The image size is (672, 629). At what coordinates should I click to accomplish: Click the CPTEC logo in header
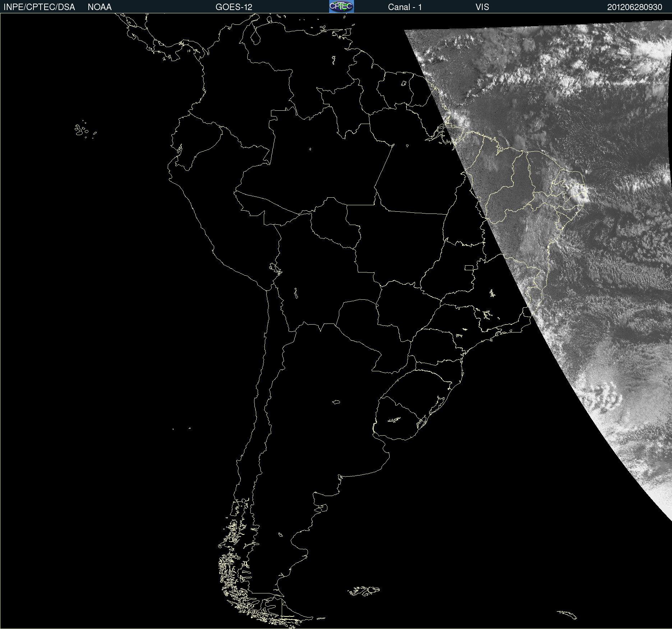tap(341, 6)
